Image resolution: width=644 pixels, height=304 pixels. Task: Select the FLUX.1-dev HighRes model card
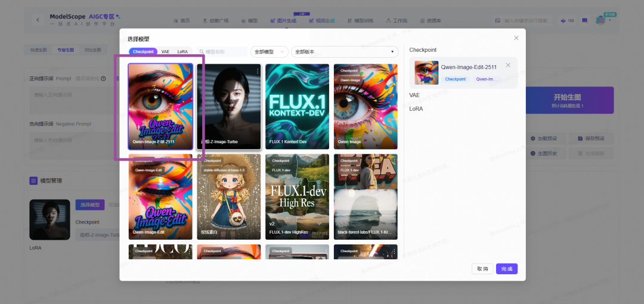pyautogui.click(x=297, y=197)
